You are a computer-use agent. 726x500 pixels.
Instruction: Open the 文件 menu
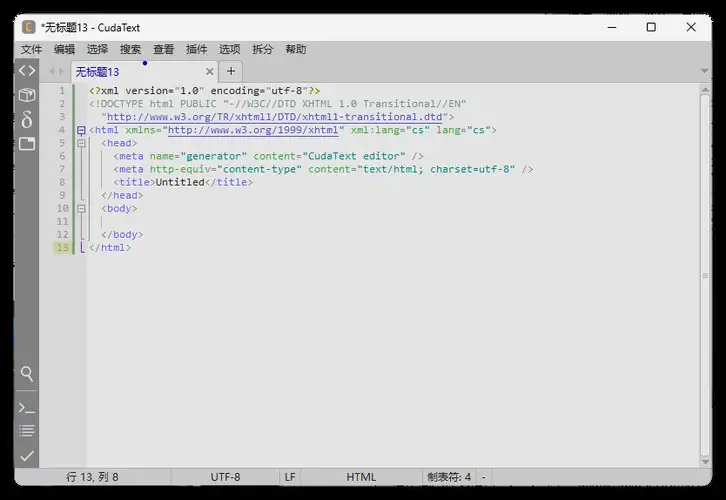(32, 49)
